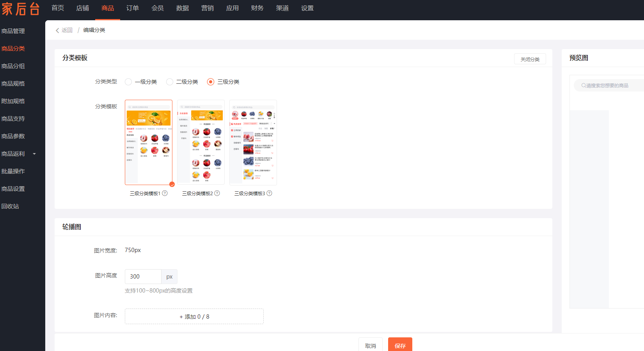Click help icon beside 三级分类模板1
Image resolution: width=644 pixels, height=351 pixels.
click(x=165, y=193)
